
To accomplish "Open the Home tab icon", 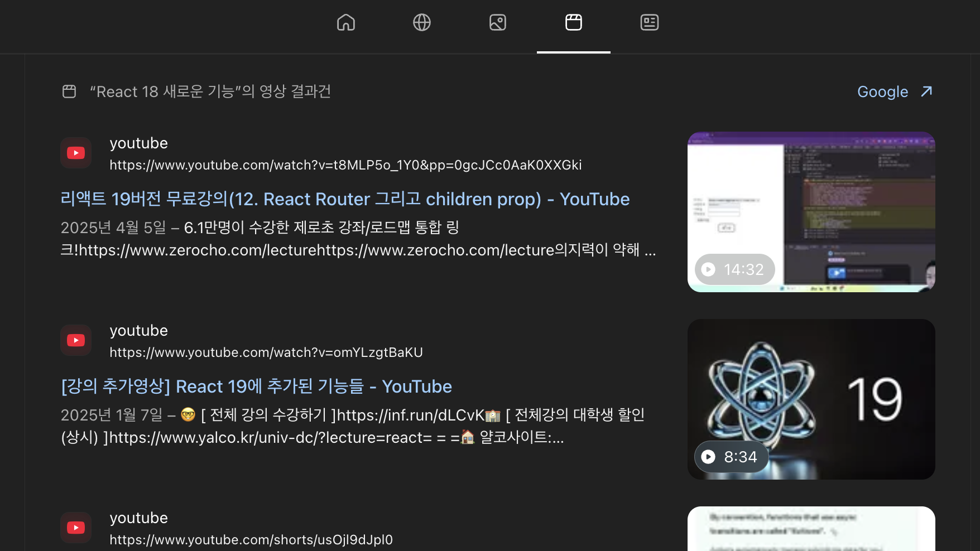I will (x=346, y=22).
